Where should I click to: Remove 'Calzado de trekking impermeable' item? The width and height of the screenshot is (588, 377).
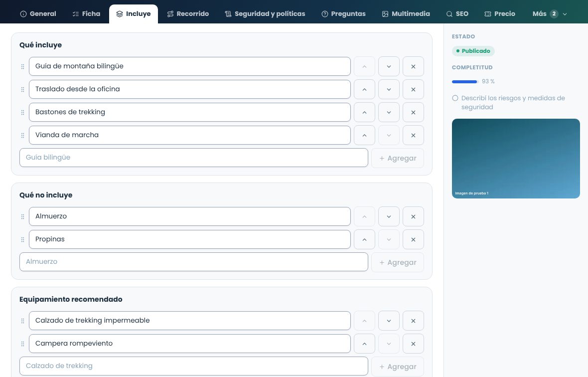tap(413, 321)
